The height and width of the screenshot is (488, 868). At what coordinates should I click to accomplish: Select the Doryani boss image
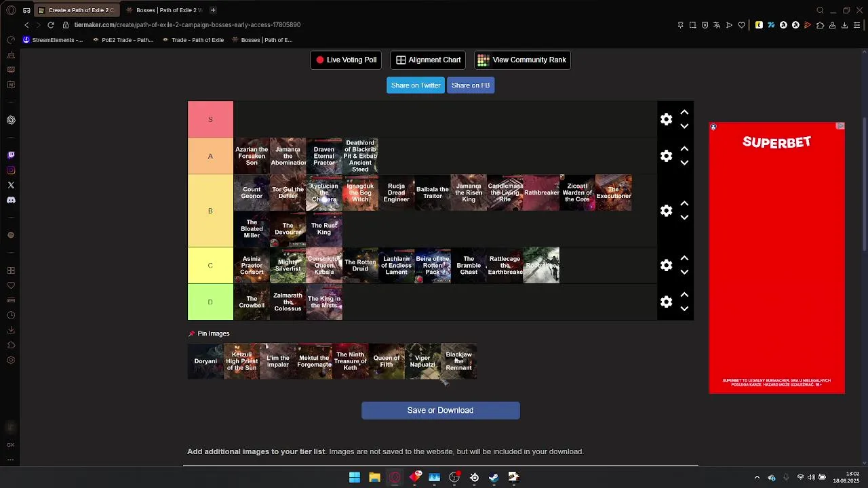coord(205,361)
